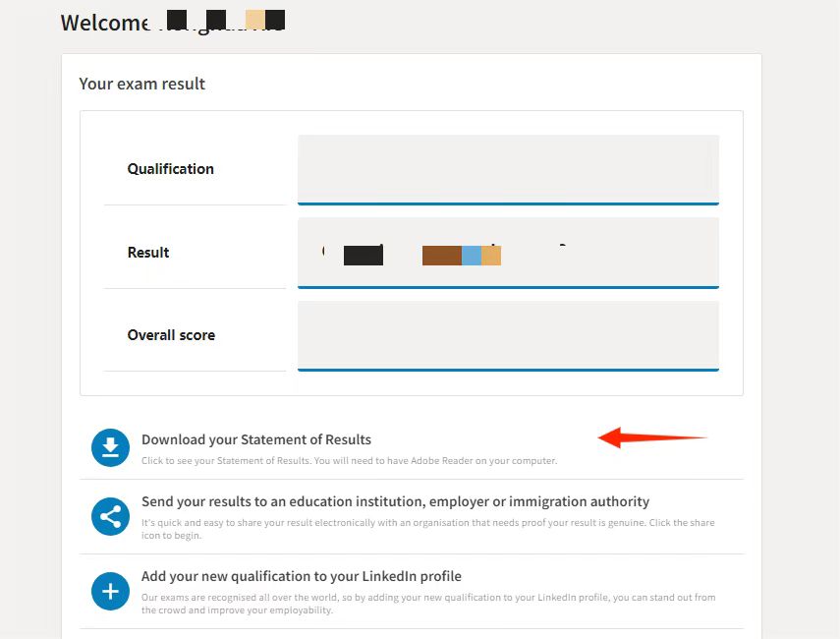Click the LinkedIn description about employability
Screen dimensions: 840x639
click(x=427, y=604)
